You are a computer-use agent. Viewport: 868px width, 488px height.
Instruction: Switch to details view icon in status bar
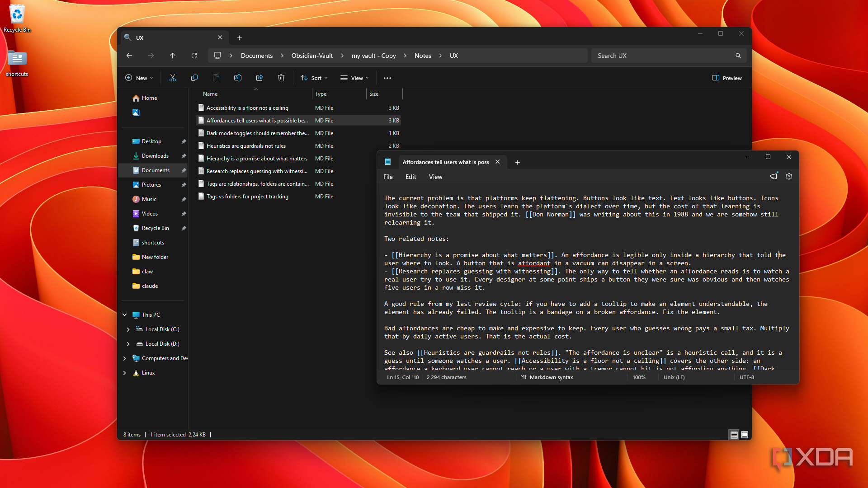734,435
